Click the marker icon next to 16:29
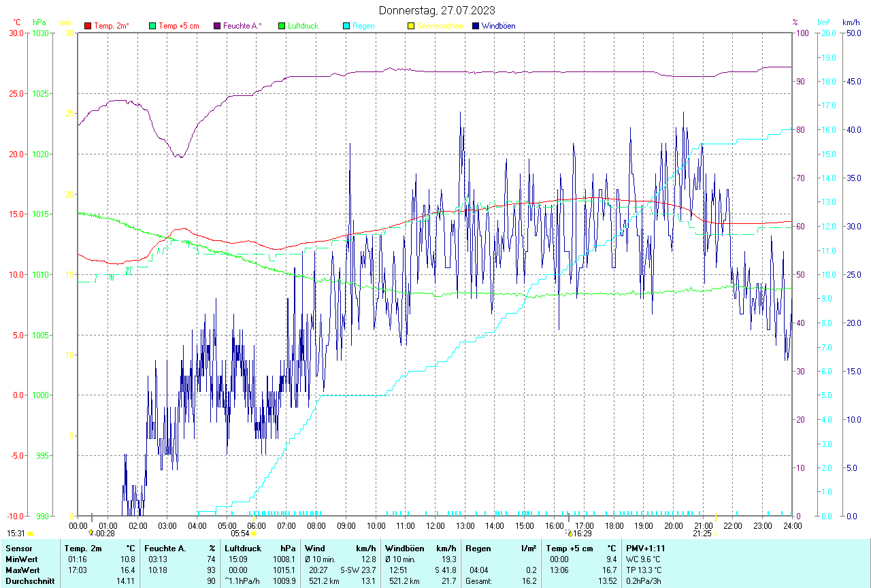The image size is (871, 588). point(570,534)
